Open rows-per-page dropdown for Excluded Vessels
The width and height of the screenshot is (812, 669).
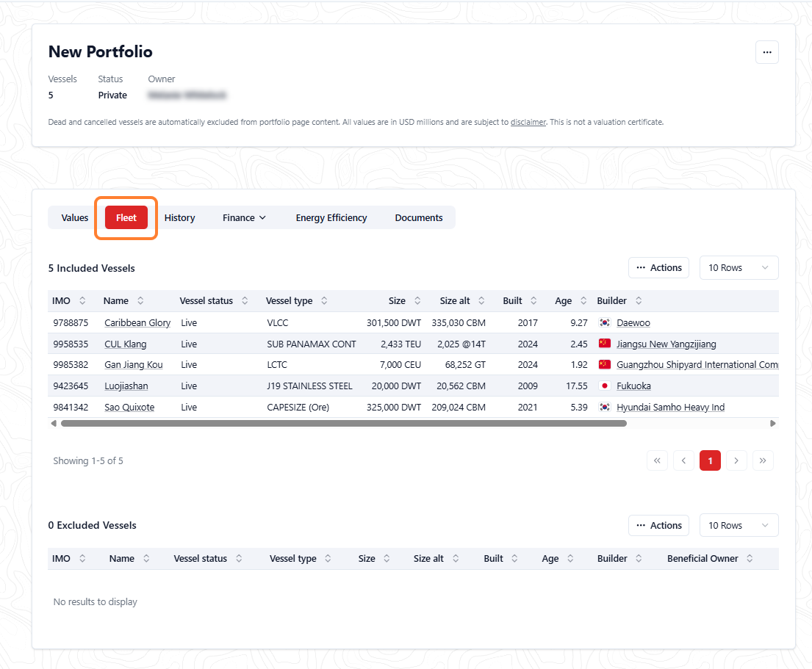[x=739, y=525]
